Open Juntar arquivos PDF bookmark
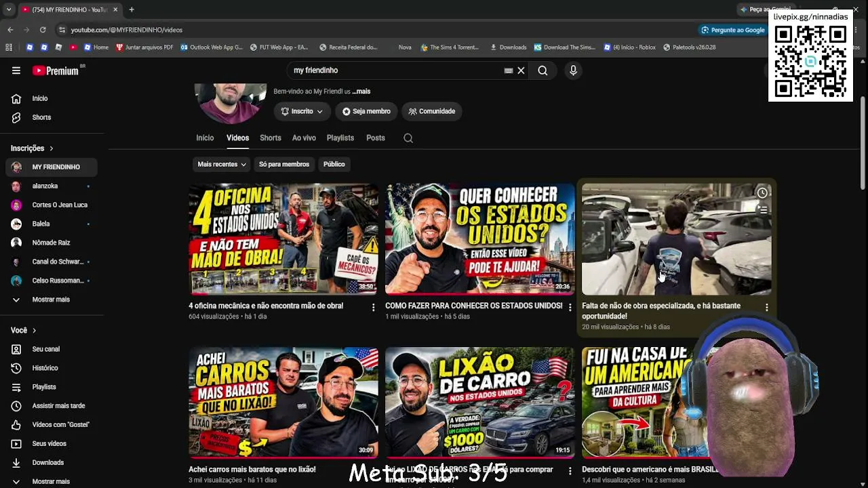The height and width of the screenshot is (488, 868). coord(144,47)
